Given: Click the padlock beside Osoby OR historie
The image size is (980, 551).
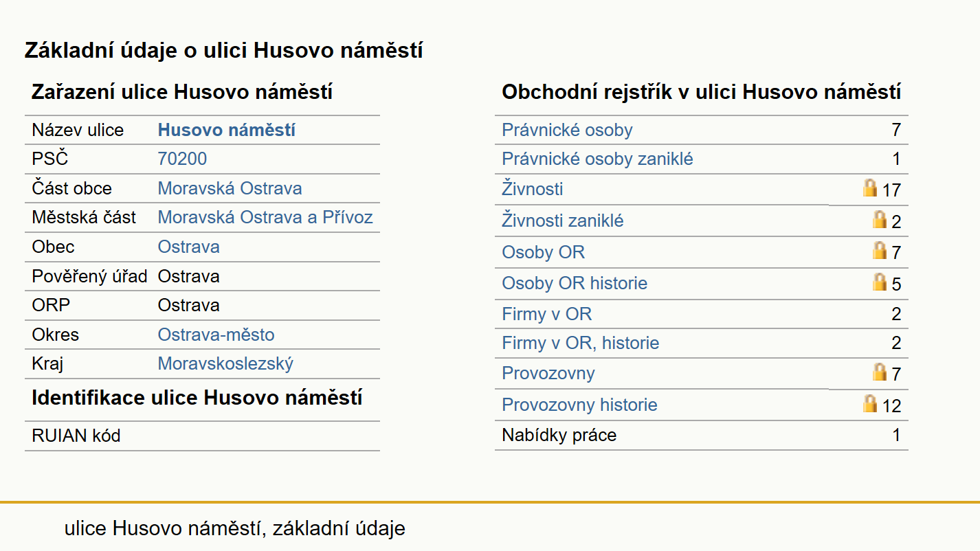Looking at the screenshot, I should [880, 282].
